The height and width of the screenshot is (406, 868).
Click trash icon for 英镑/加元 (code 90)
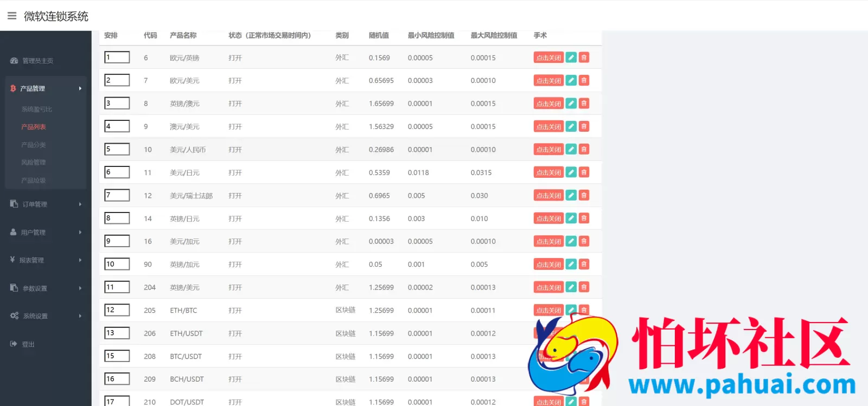tap(584, 264)
